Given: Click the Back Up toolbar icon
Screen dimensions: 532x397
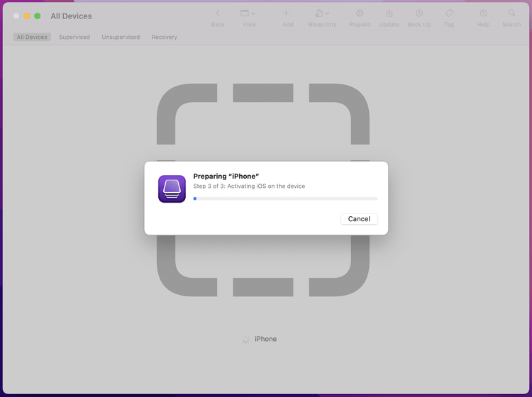Looking at the screenshot, I should (x=419, y=13).
